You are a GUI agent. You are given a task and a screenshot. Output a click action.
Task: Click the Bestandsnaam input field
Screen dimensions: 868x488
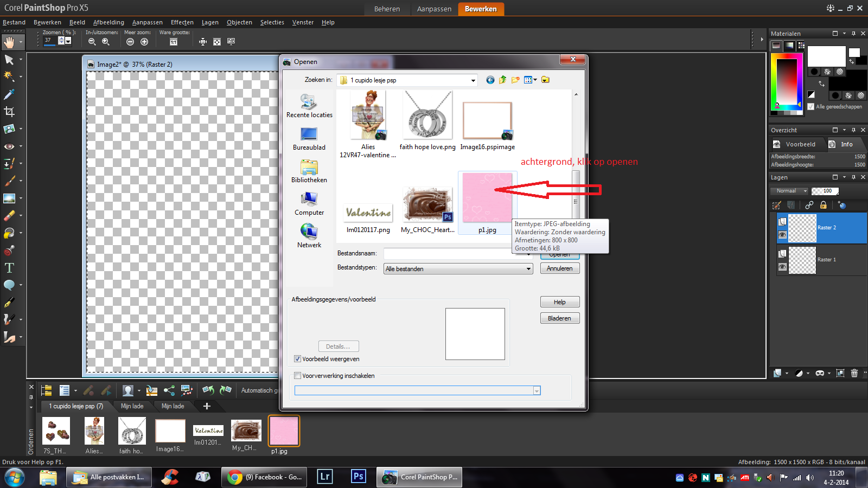click(457, 253)
